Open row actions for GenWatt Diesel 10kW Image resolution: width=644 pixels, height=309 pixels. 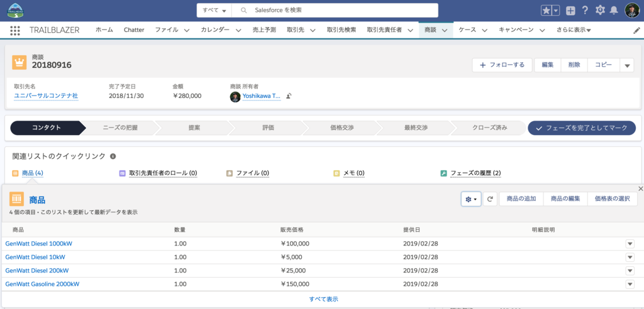pyautogui.click(x=630, y=257)
